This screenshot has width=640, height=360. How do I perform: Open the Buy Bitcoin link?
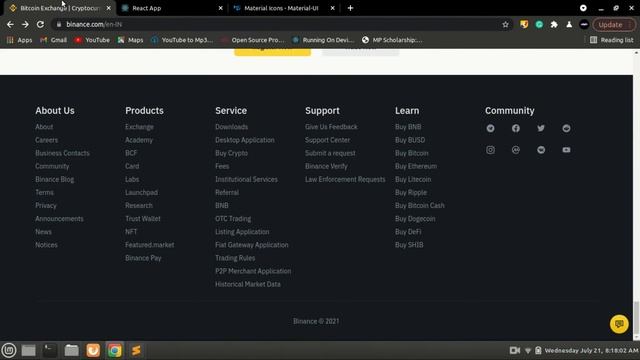coord(411,153)
